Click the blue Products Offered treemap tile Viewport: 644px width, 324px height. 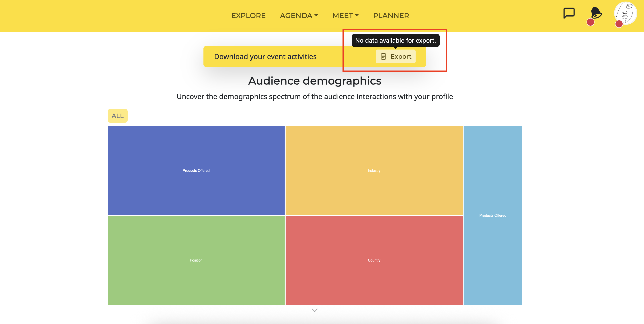click(x=196, y=170)
